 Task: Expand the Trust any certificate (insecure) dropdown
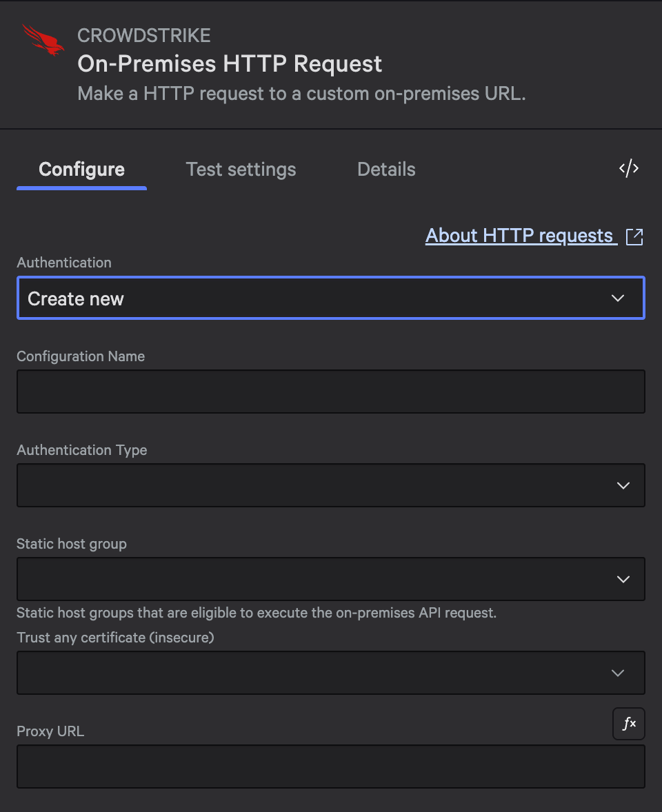[331, 673]
